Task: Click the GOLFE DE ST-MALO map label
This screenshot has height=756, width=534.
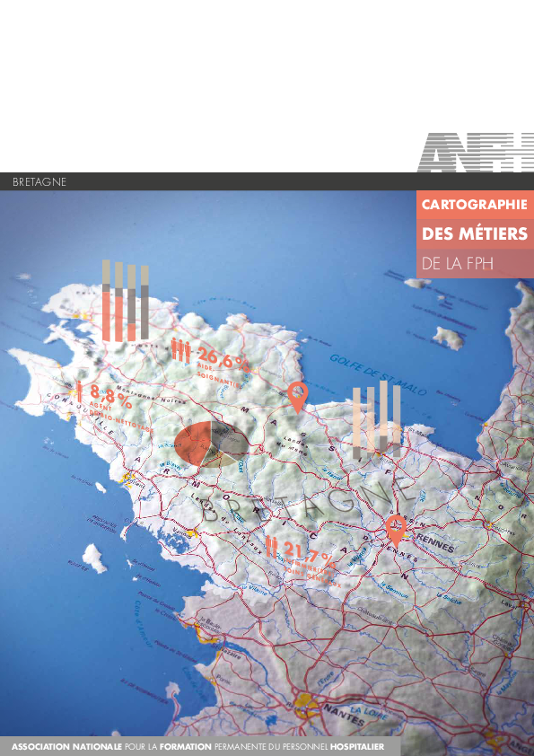Action: (x=378, y=375)
